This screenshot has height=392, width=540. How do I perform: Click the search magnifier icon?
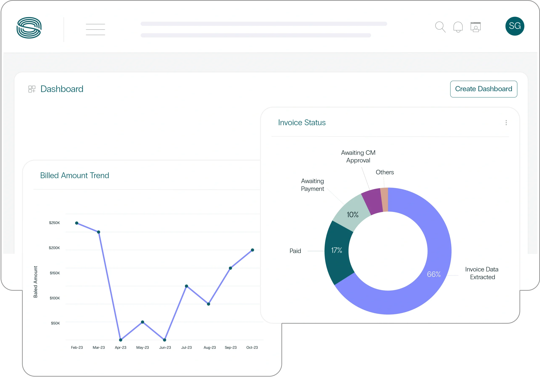click(x=440, y=27)
